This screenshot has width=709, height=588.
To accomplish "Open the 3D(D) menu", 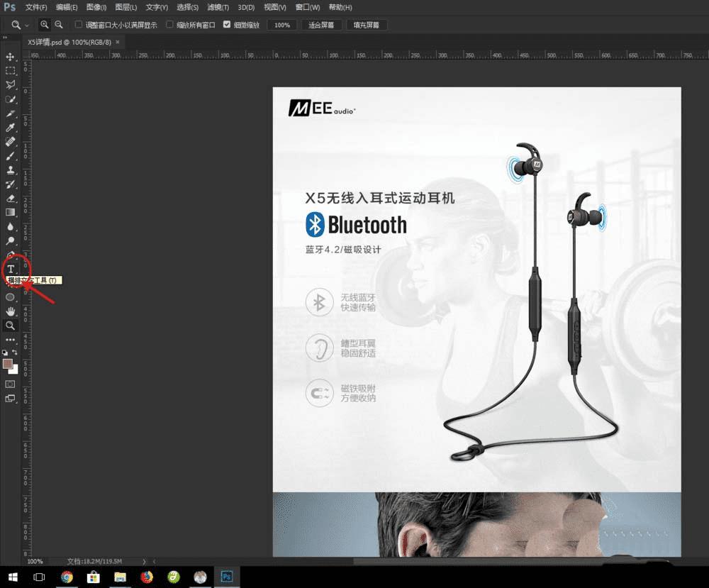I will point(246,7).
